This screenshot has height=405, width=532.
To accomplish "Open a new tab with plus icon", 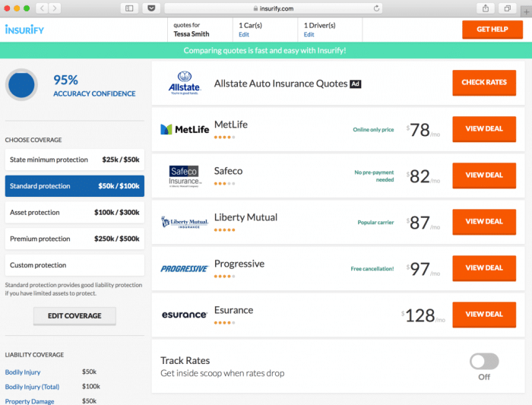I will point(526,11).
